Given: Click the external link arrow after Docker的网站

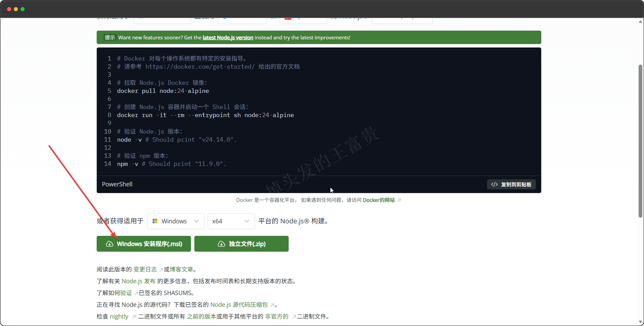Looking at the screenshot, I should pyautogui.click(x=399, y=200).
